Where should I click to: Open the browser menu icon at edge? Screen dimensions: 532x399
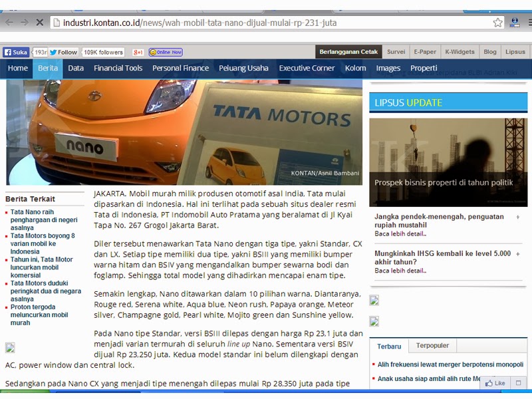pyautogui.click(x=529, y=23)
